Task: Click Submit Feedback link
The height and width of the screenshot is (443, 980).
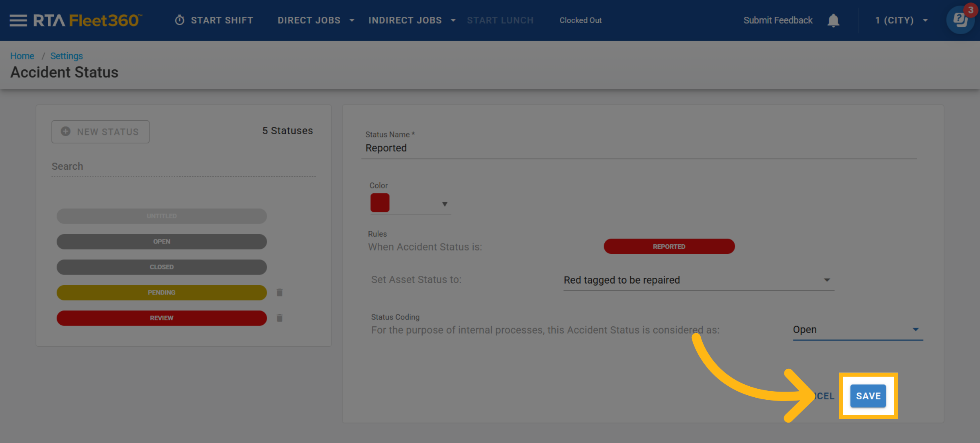Action: tap(777, 20)
